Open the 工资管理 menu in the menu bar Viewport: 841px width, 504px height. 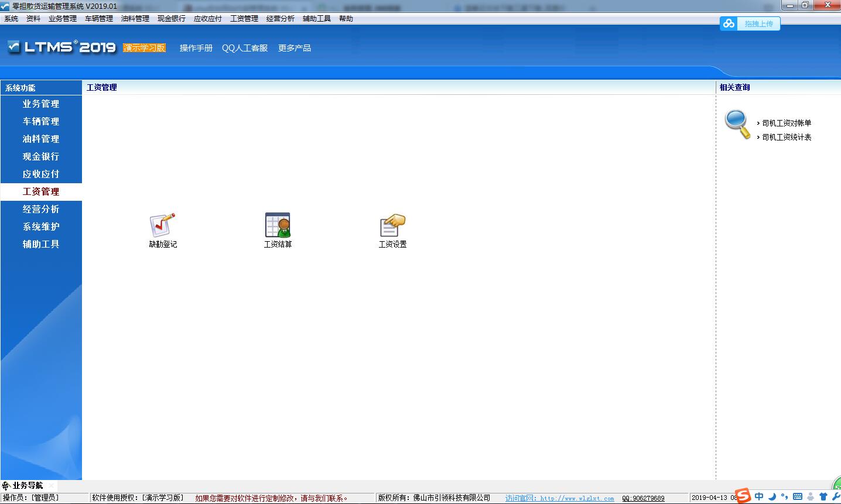click(x=244, y=19)
